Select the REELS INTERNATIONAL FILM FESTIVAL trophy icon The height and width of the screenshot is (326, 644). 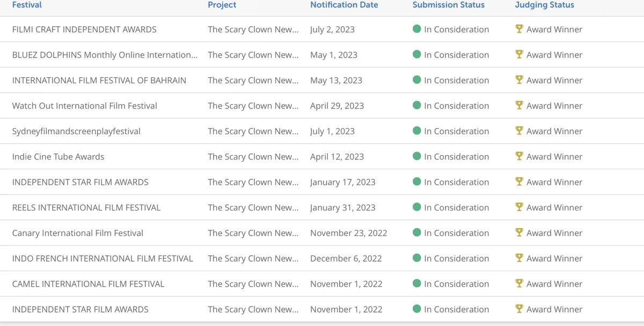(519, 206)
